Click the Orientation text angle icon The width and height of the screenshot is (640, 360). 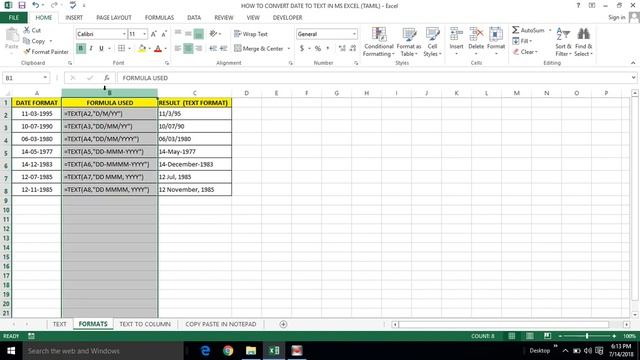click(213, 34)
